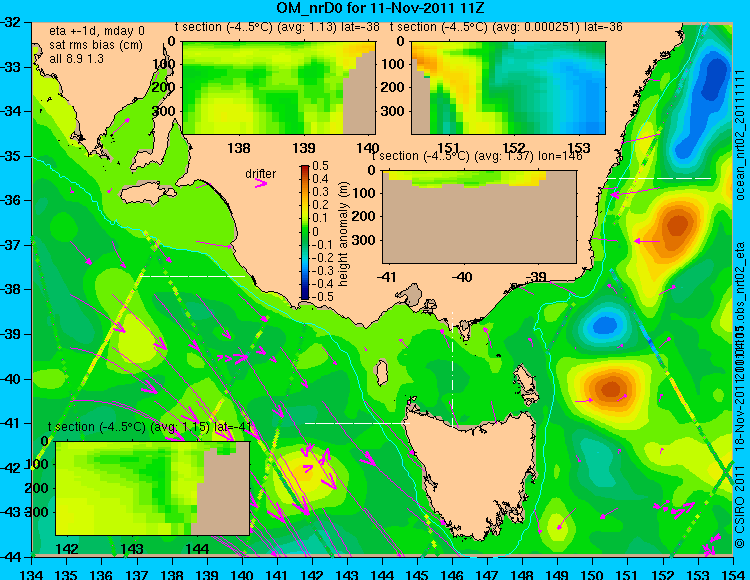This screenshot has width=750, height=580.
Task: Click the orange warm eddy near 150.5E, 40S
Action: (610, 388)
